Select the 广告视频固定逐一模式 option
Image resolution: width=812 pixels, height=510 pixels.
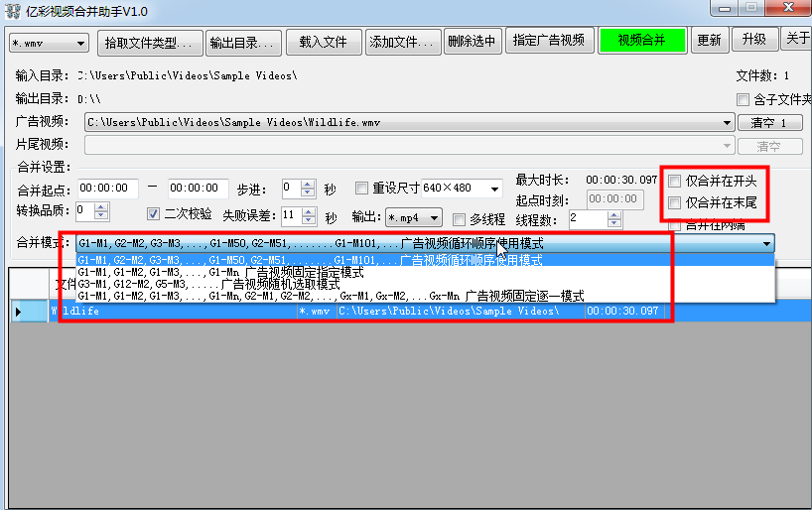click(x=330, y=296)
